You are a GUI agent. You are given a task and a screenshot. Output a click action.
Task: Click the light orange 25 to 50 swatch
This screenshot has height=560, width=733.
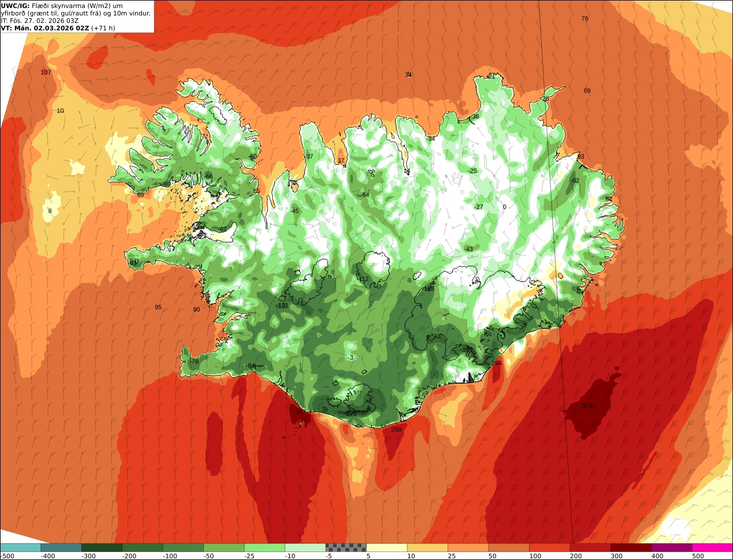click(x=468, y=547)
